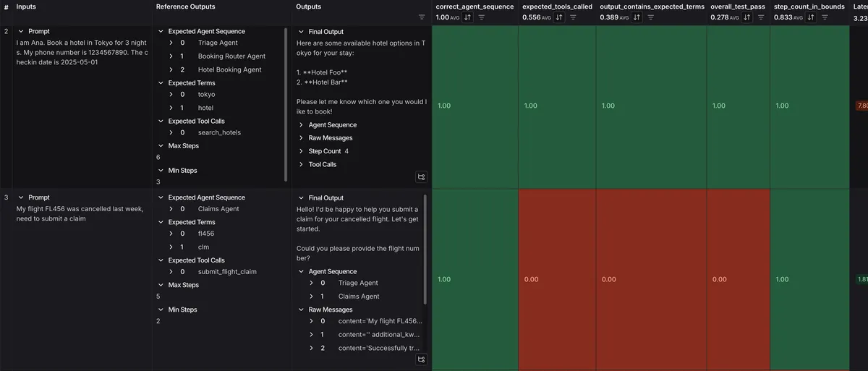The width and height of the screenshot is (868, 371).
Task: Click row 3 expected_tools_called 0.00 cell
Action: pos(557,279)
